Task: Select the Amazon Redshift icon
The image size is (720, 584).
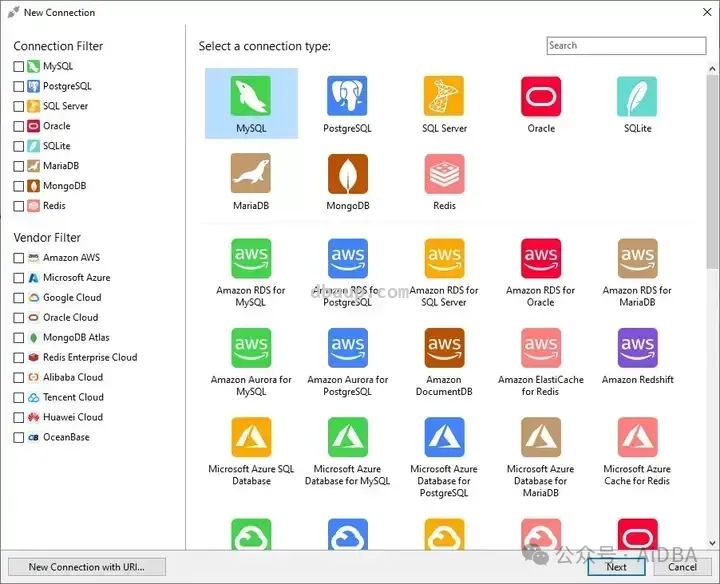Action: (x=637, y=348)
